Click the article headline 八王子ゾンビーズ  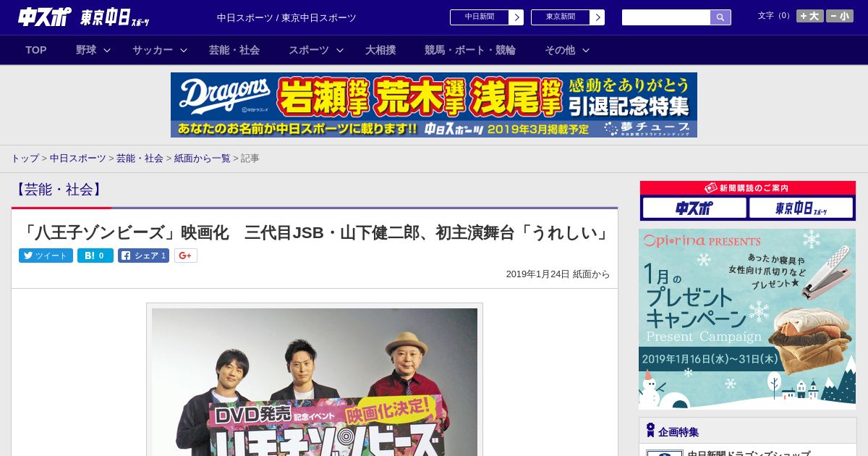315,232
